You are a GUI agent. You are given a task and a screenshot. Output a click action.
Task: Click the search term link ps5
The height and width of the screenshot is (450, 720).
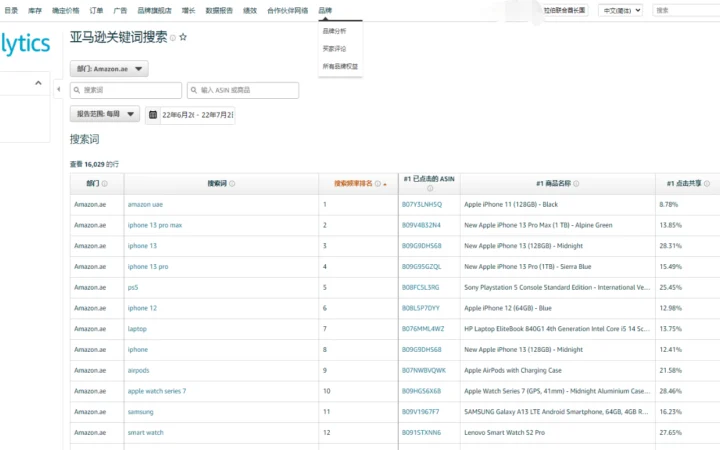click(x=133, y=287)
